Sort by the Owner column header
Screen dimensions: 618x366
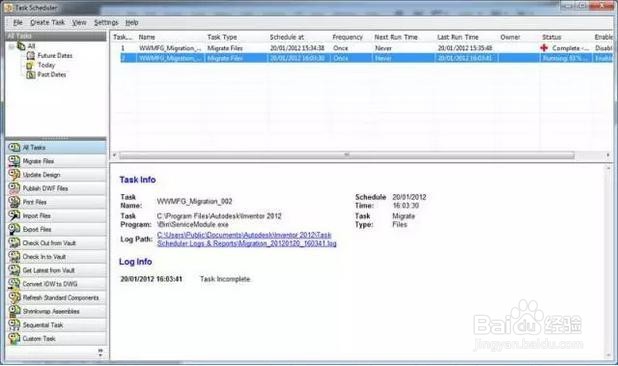[510, 37]
